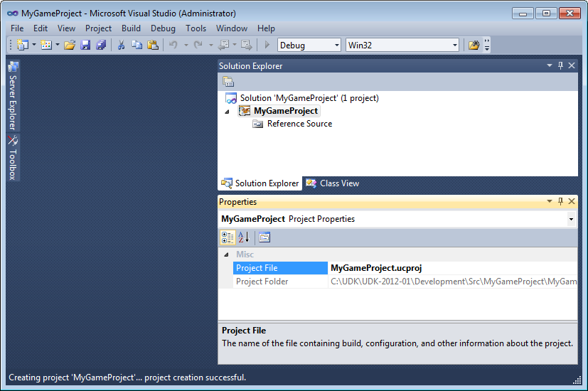This screenshot has height=391, width=588.
Task: Open the New Project dropdown arrow
Action: click(34, 45)
